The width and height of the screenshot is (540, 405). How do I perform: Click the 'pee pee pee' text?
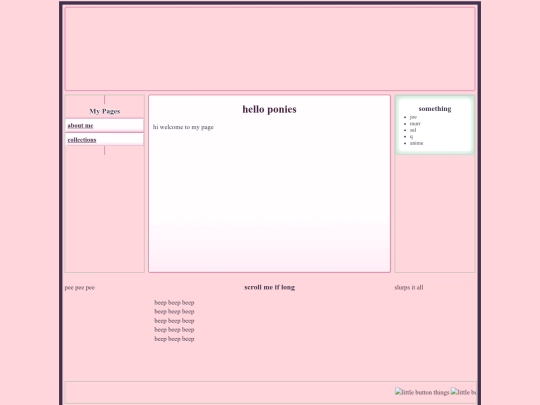click(x=80, y=288)
